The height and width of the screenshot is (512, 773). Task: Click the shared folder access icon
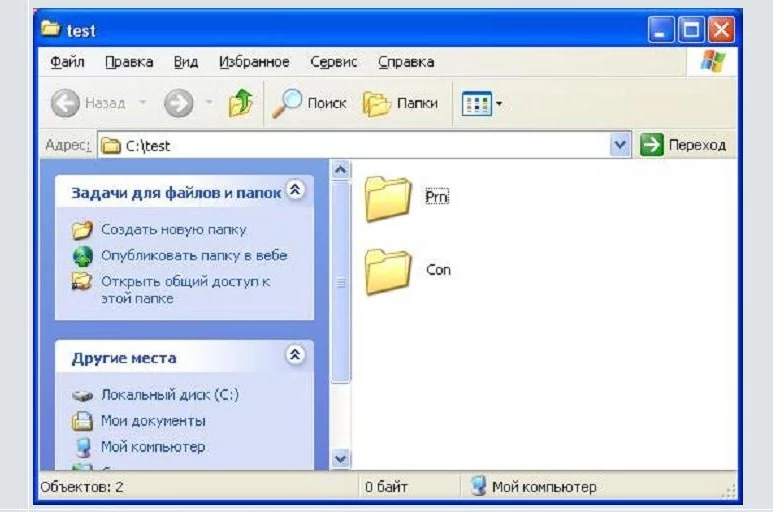(x=82, y=281)
